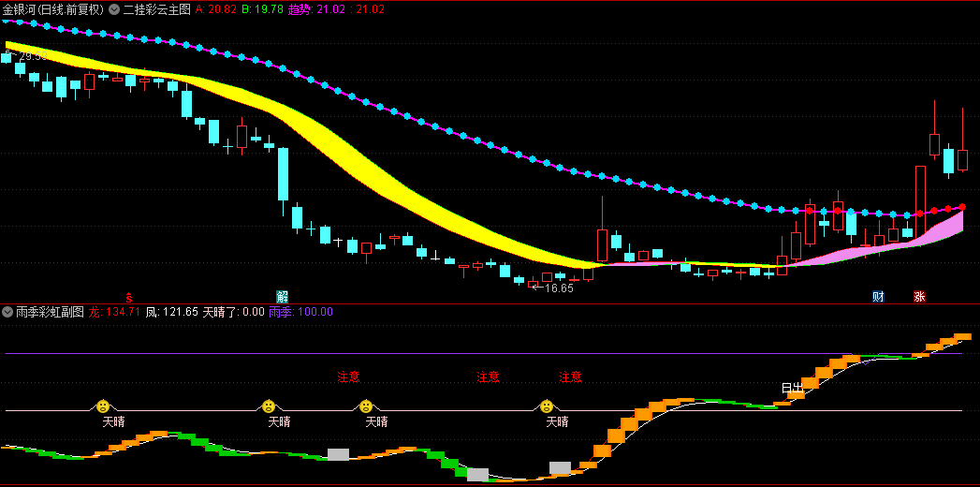Screen dimensions: 980x487
Task: Expand the 雨季彩虹副图 indicator dropdown arrow
Action: pyautogui.click(x=7, y=311)
